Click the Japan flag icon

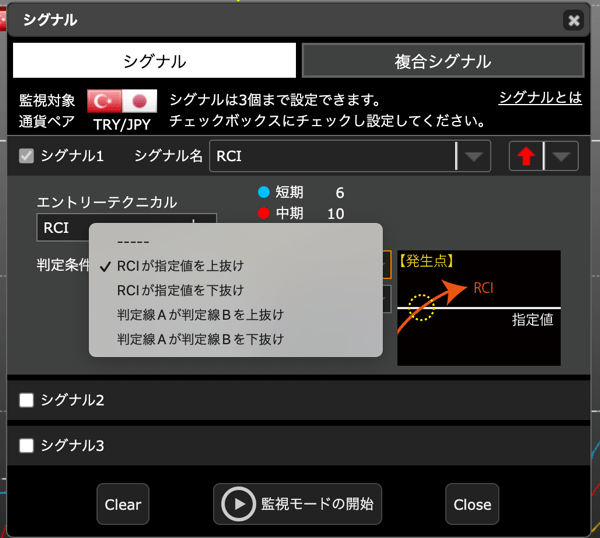pos(139,101)
